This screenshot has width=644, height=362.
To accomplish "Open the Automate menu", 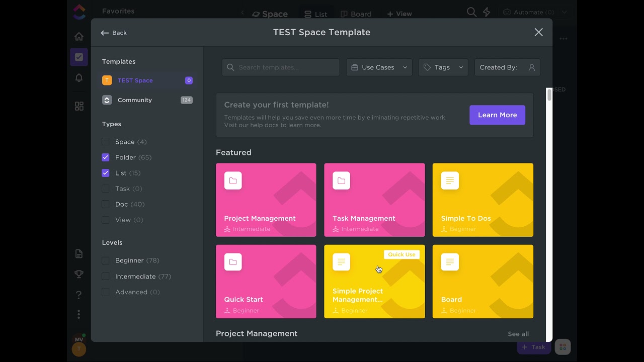I will 529,12.
